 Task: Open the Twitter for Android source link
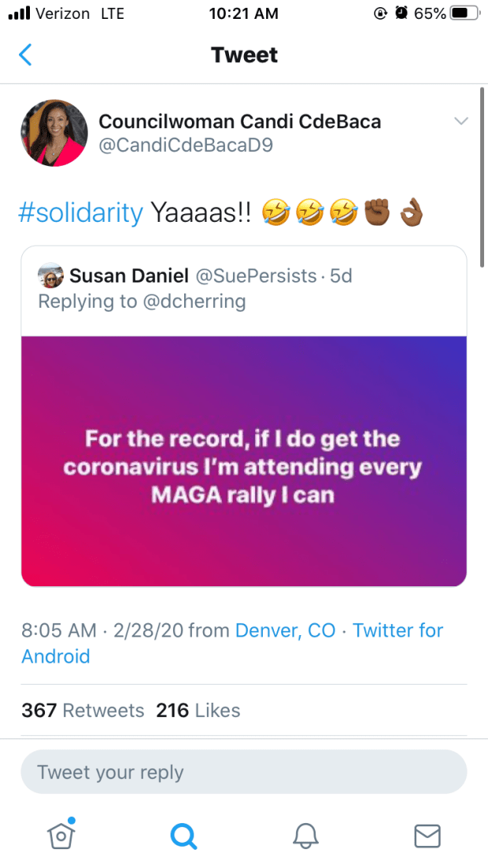coord(232,643)
